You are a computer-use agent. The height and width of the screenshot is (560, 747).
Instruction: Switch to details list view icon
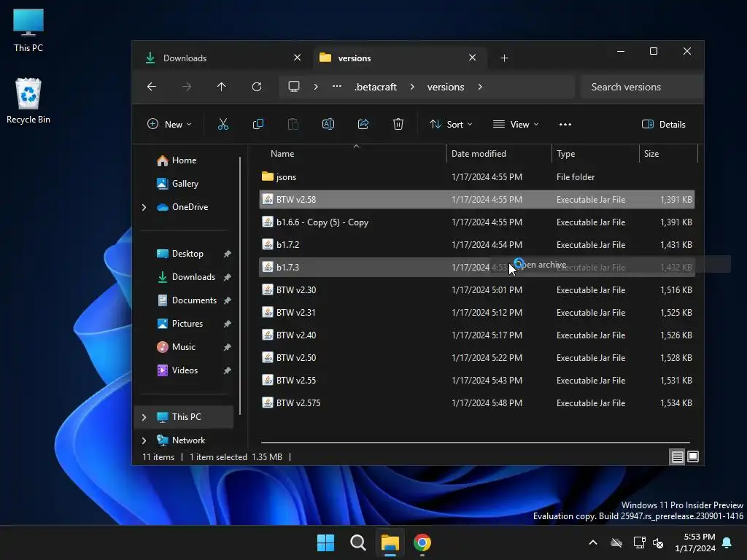[678, 456]
